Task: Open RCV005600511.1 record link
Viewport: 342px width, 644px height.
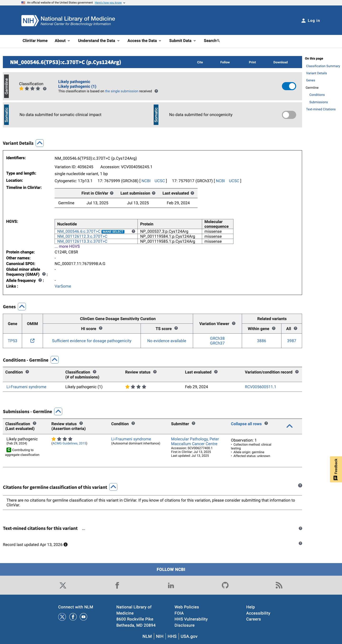Action: (261, 387)
